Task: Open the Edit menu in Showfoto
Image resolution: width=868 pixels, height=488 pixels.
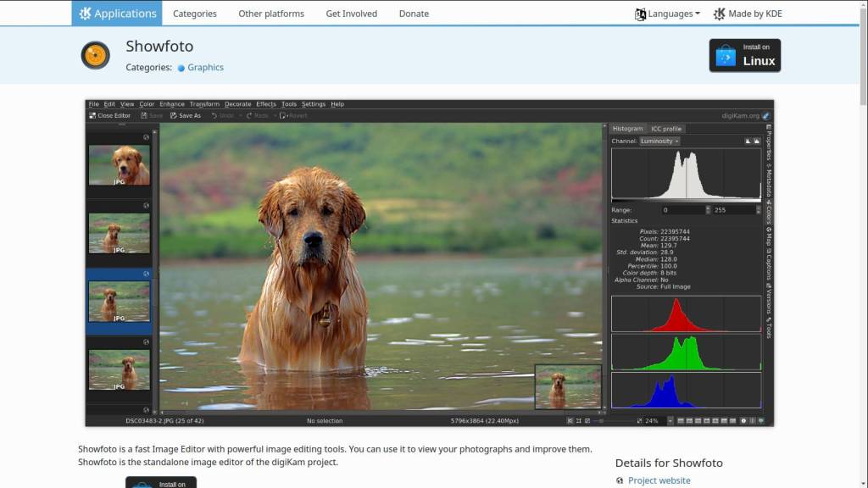Action: pyautogui.click(x=109, y=104)
